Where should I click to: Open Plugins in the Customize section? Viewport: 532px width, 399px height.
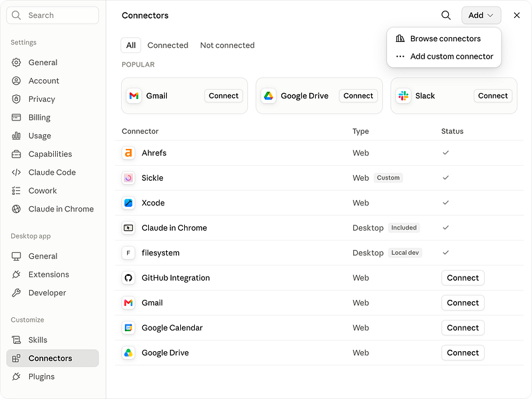pos(53,376)
